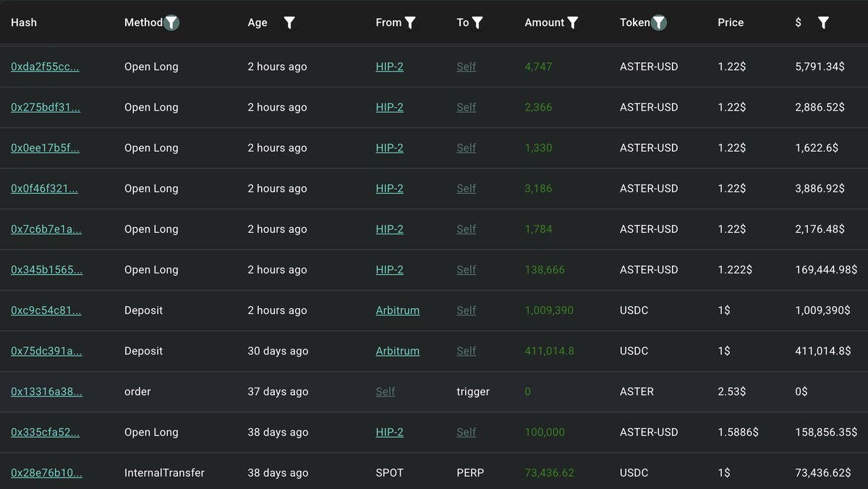Click Self link in 411,014.8 deposit row
This screenshot has width=868, height=489.
tap(466, 351)
